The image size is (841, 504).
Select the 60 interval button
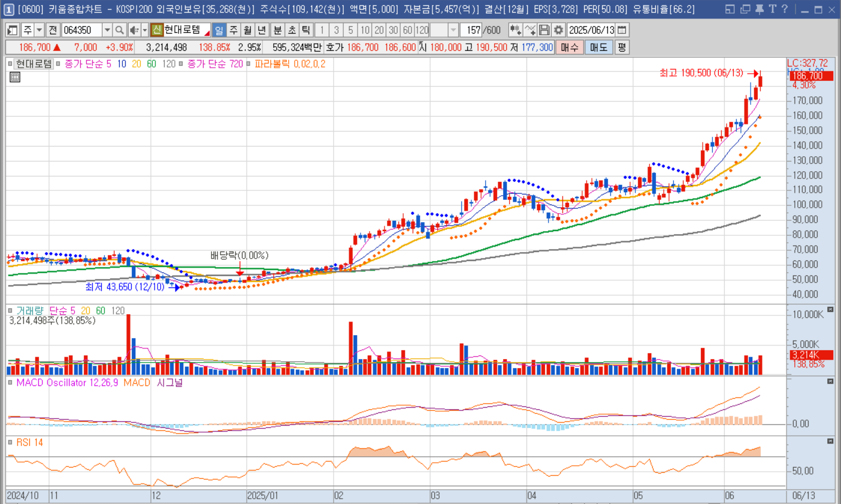click(407, 30)
